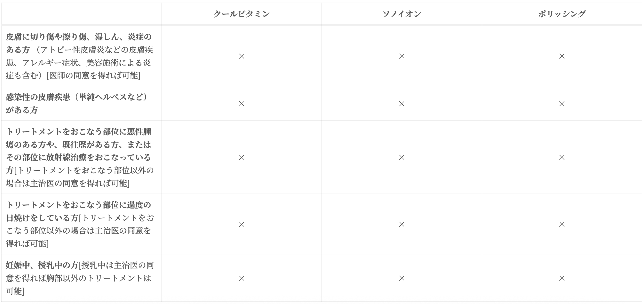Click the × under クールビタミン for 皮膚に切り傷 row

242,56
